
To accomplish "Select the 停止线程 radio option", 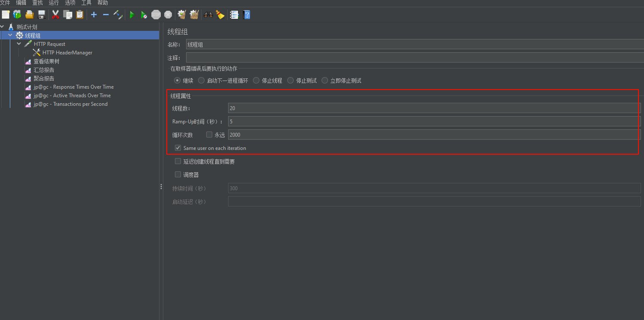I will (x=256, y=81).
